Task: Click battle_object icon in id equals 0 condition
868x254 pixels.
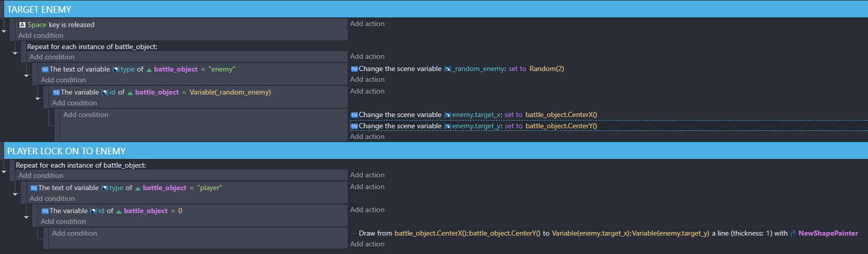Action: click(119, 211)
